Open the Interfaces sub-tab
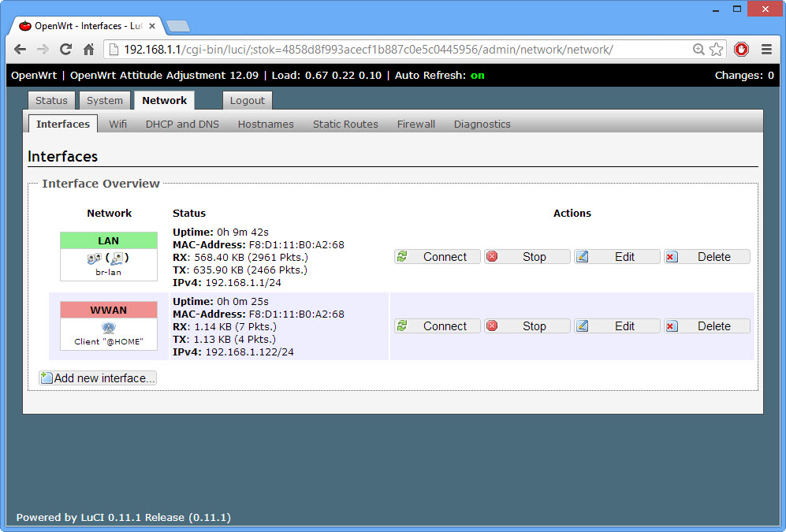Image resolution: width=786 pixels, height=532 pixels. (62, 124)
